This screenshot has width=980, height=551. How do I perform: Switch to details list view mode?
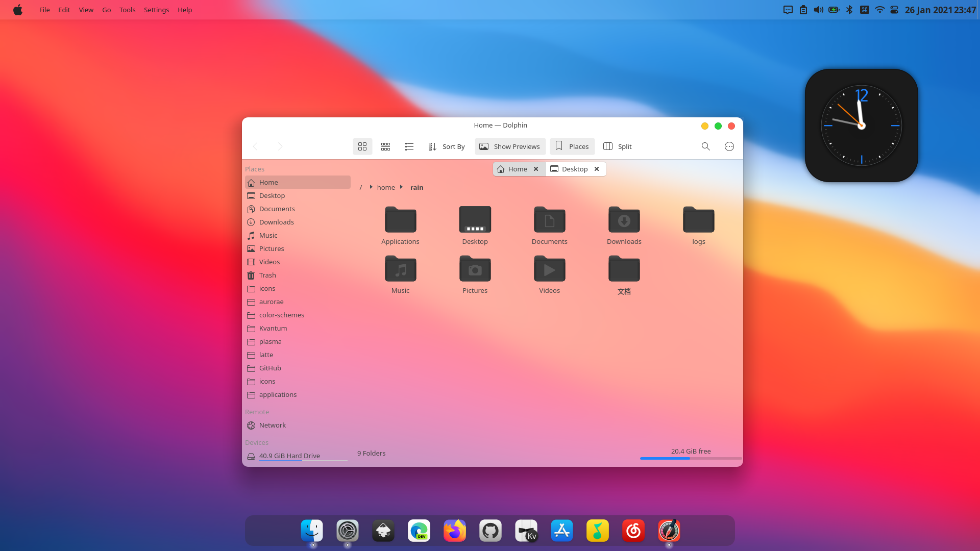409,146
